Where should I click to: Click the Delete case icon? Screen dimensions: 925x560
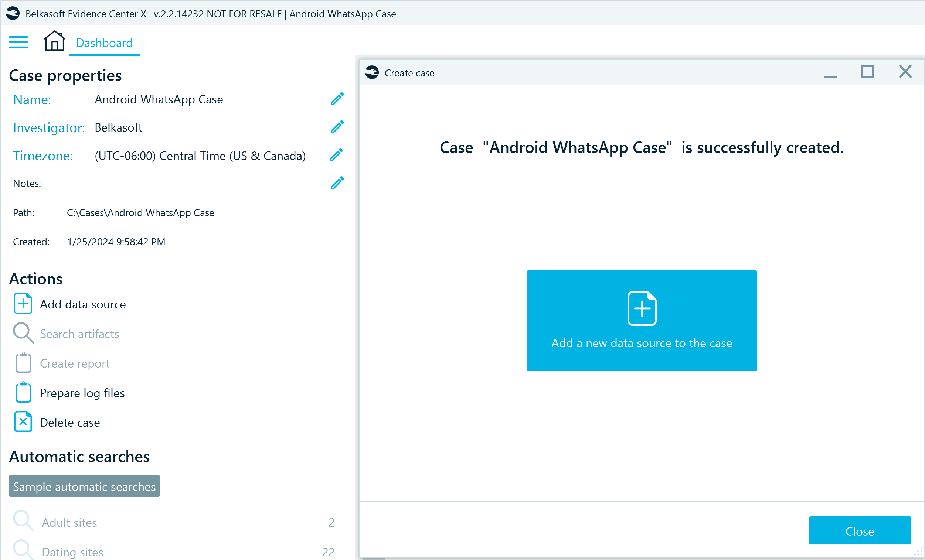(x=23, y=422)
